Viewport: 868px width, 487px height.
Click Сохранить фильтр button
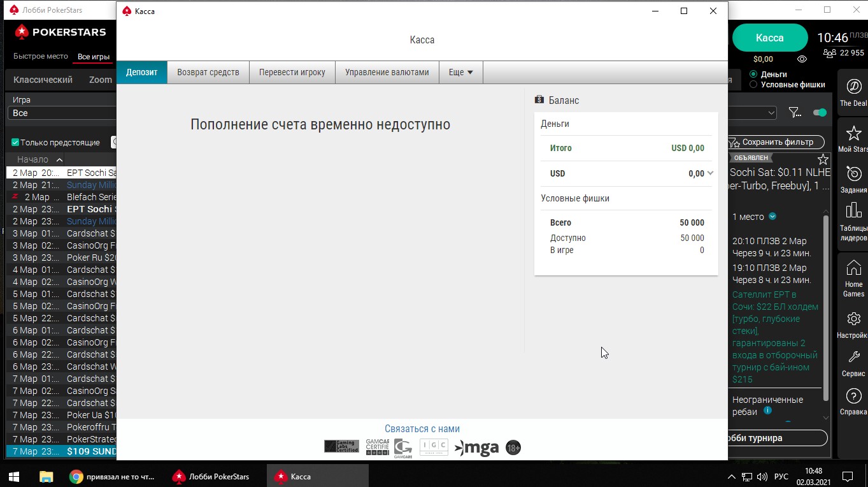tap(776, 142)
